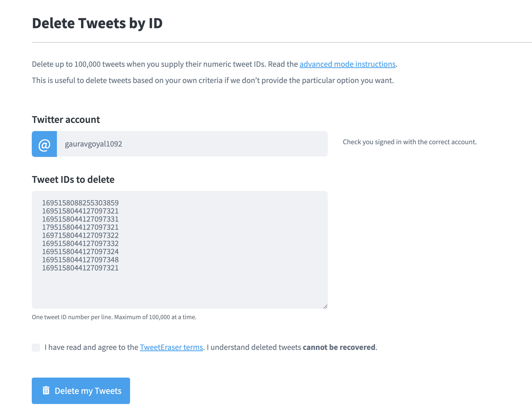Click the Tweet IDs to delete label
Viewport: 532px width, 420px height.
(73, 180)
